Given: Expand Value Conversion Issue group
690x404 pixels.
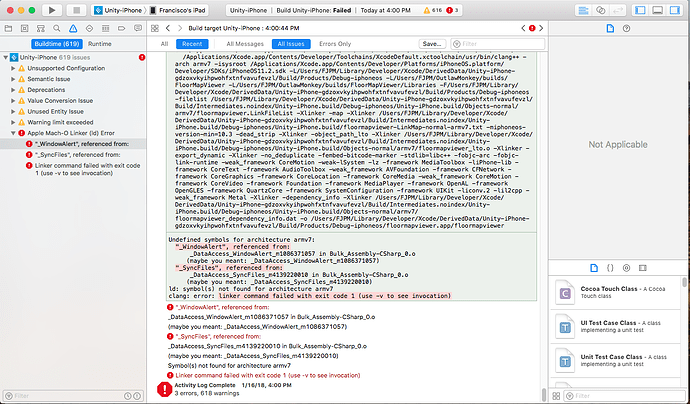Looking at the screenshot, I should click(x=13, y=101).
